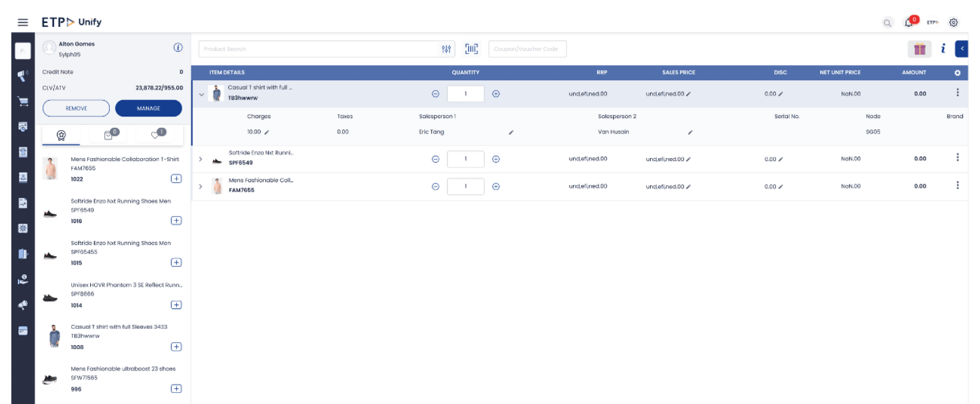Decrease quantity of Softride Enzo shoes
980x404 pixels.
(x=435, y=159)
